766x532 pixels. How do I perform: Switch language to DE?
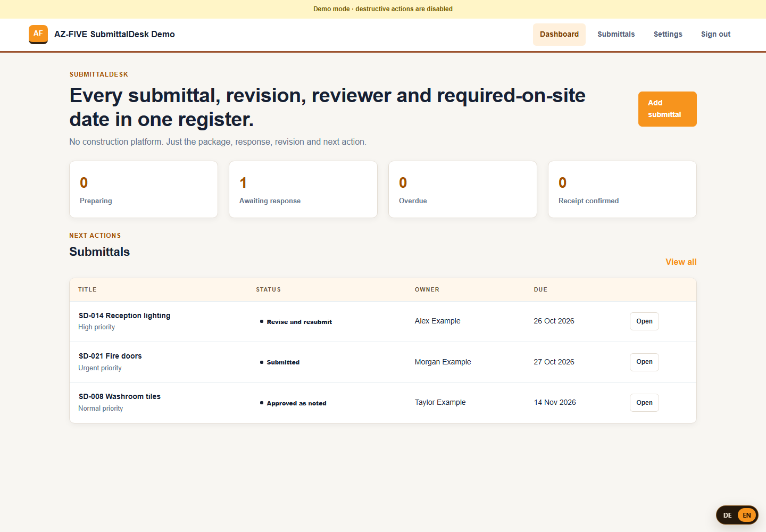(x=727, y=515)
